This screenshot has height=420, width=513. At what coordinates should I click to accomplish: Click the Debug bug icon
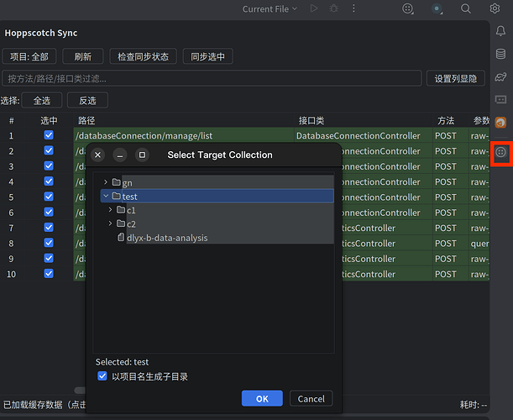(x=333, y=8)
